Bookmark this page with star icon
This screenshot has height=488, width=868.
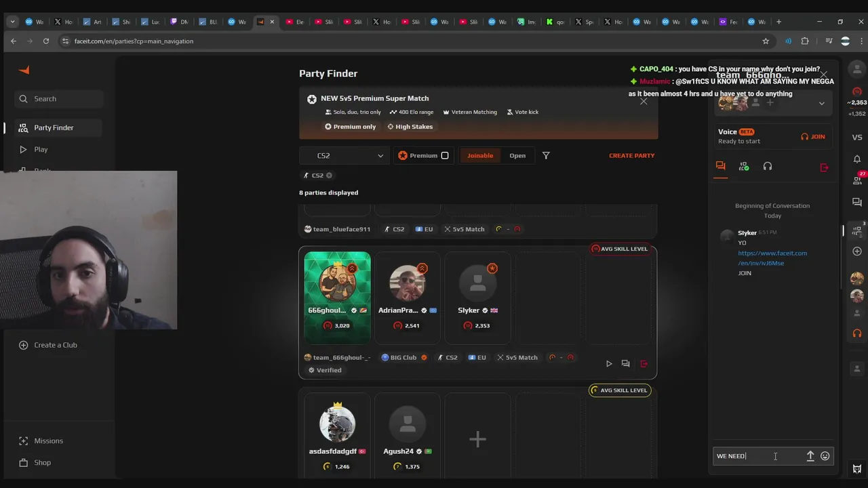click(766, 41)
